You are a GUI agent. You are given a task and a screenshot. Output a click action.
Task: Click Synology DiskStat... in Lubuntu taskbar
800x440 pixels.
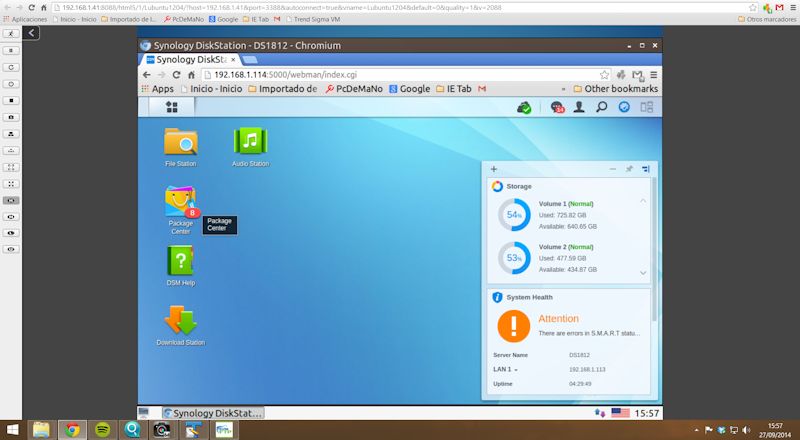[x=213, y=413]
